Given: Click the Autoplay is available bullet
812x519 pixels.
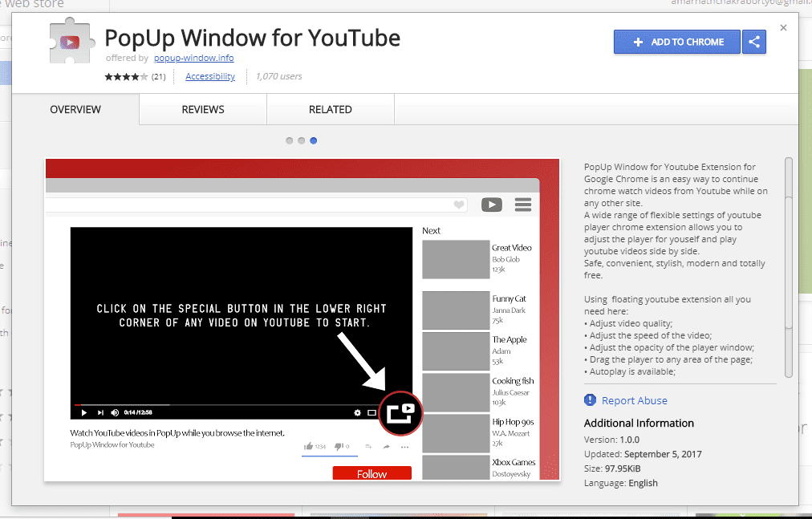Looking at the screenshot, I should 630,371.
